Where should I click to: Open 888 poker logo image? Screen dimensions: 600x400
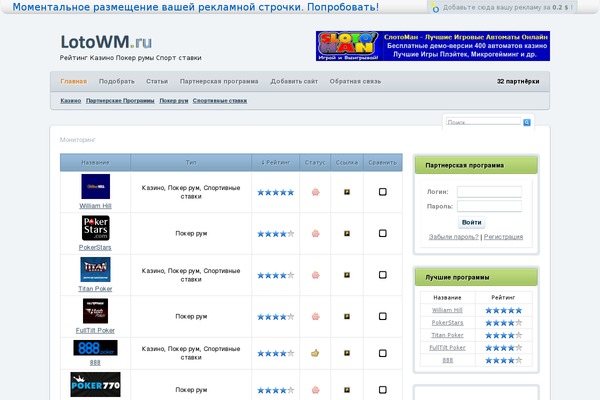point(95,348)
